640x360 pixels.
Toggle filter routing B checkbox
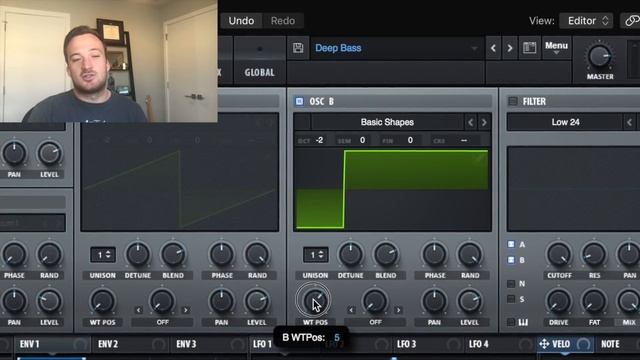511,260
